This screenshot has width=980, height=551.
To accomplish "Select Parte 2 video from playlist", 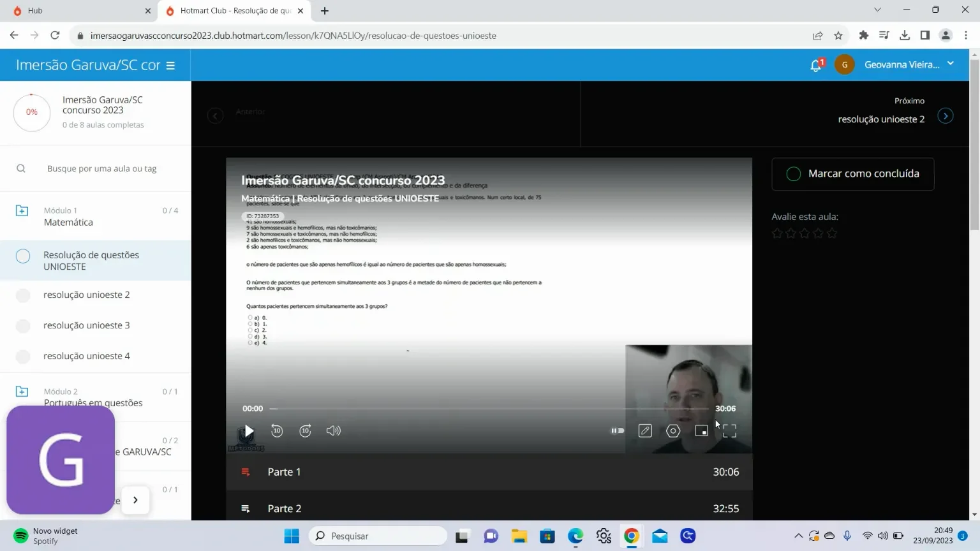I will click(489, 508).
